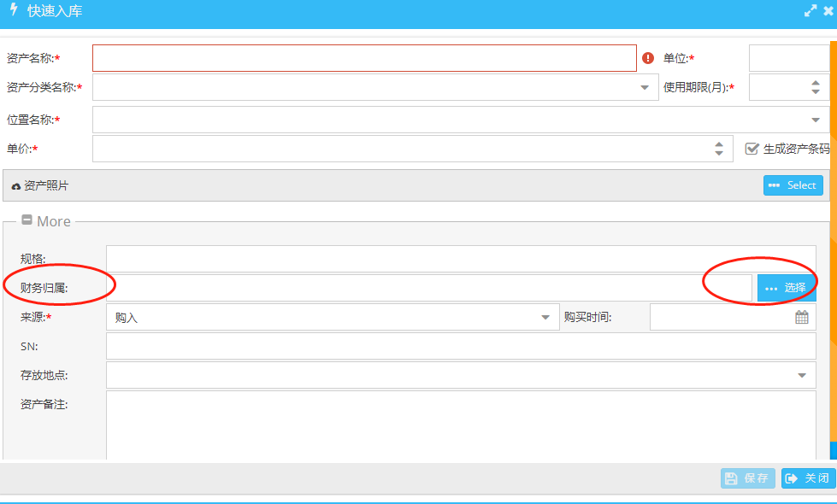Screen dimensions: 837x504
Task: Click the 保存 button
Action: coord(748,478)
